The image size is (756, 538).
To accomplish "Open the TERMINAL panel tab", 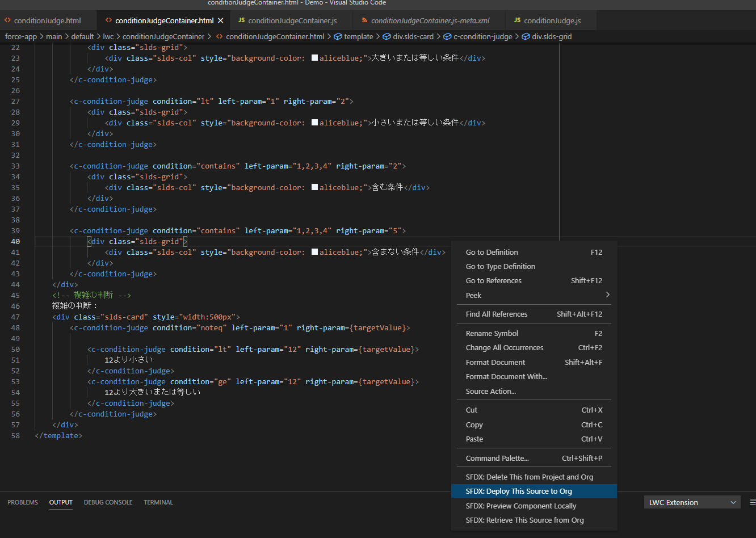I will [158, 502].
